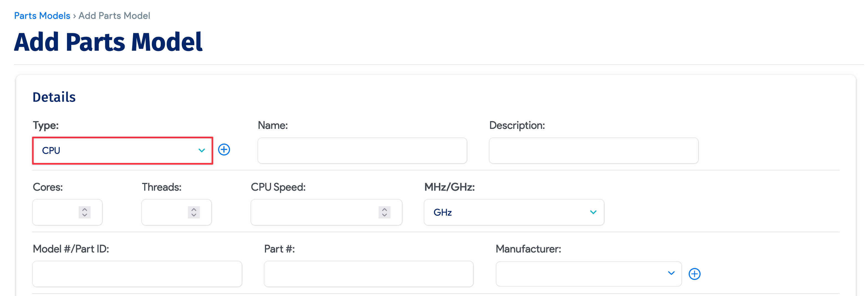
Task: Increase Cores using the up stepper arrow
Action: [85, 209]
